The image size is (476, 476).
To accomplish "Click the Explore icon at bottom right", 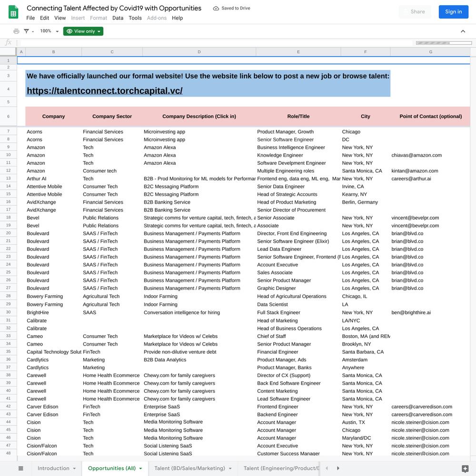I will tap(465, 468).
